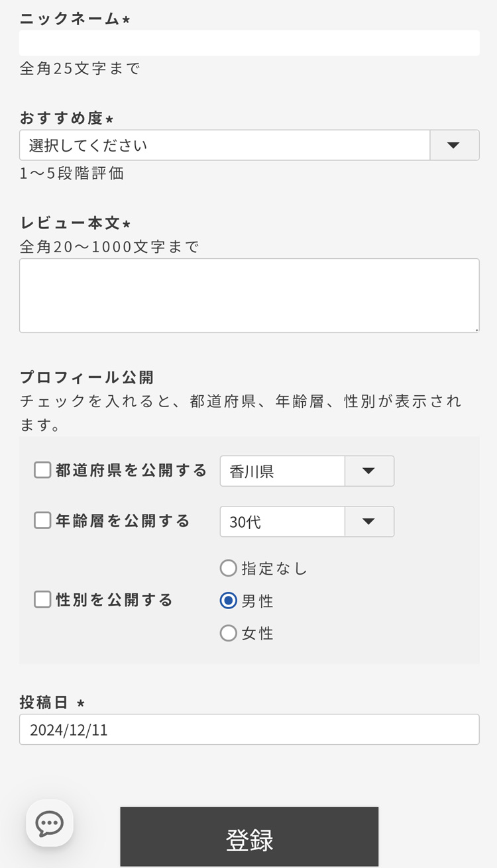Open the おすすめ度 rating dropdown

pos(225,145)
